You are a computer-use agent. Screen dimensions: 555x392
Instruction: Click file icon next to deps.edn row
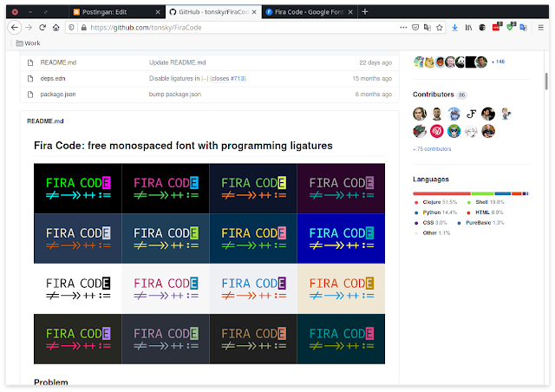(x=30, y=79)
